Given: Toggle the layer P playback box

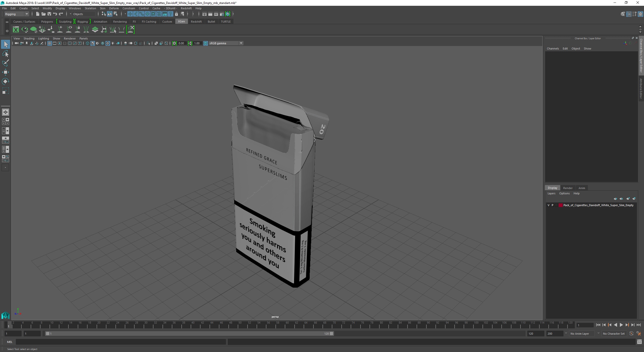Looking at the screenshot, I should point(552,205).
